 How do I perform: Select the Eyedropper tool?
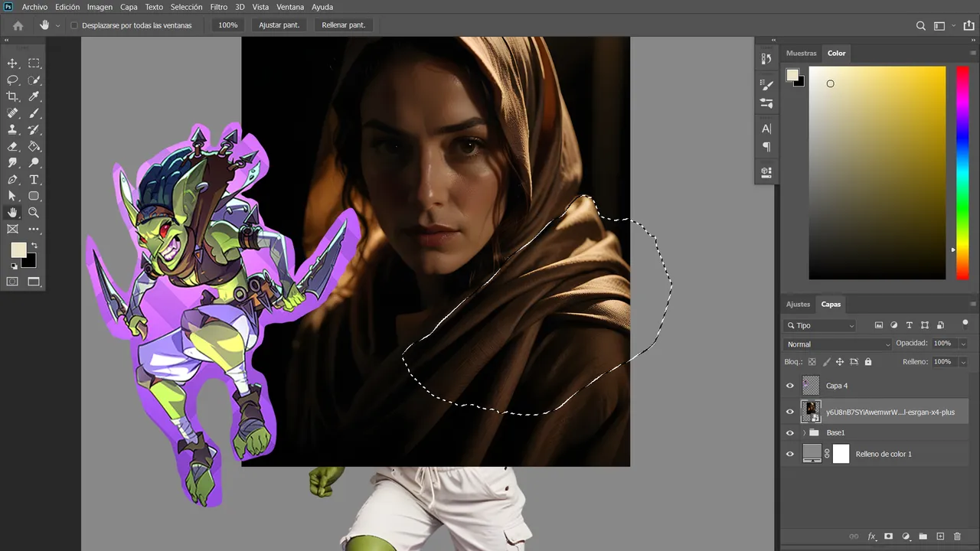coord(34,96)
